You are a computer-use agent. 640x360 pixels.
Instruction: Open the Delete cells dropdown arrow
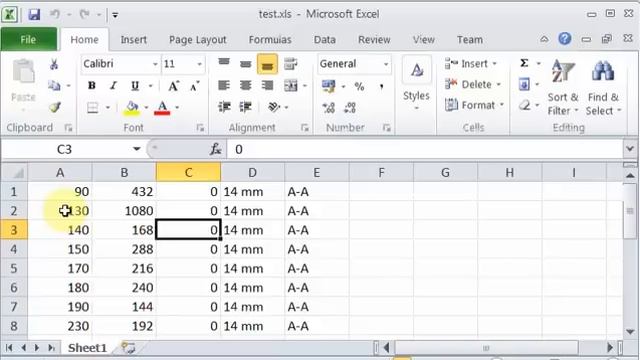coord(498,84)
